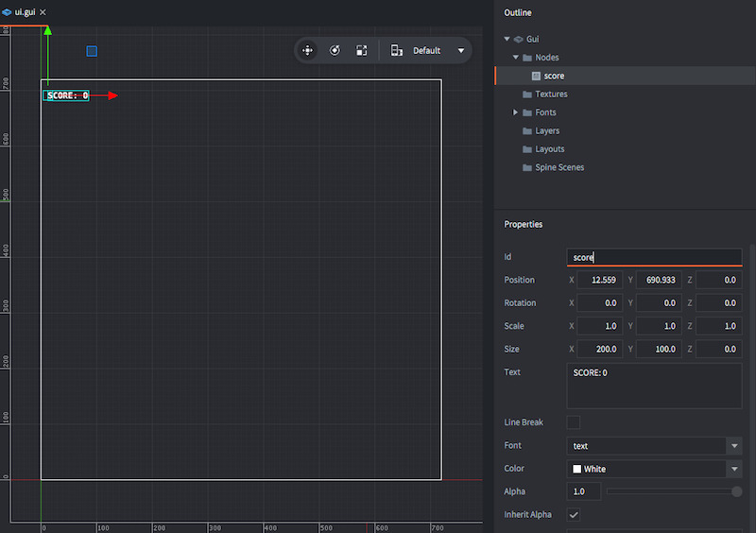Click the ui.gui file icon in tab

(7, 12)
